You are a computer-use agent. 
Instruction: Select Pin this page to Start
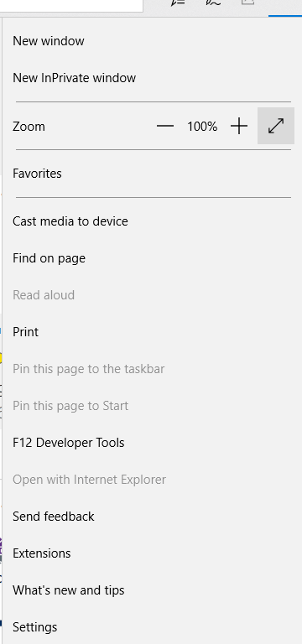tap(152, 406)
